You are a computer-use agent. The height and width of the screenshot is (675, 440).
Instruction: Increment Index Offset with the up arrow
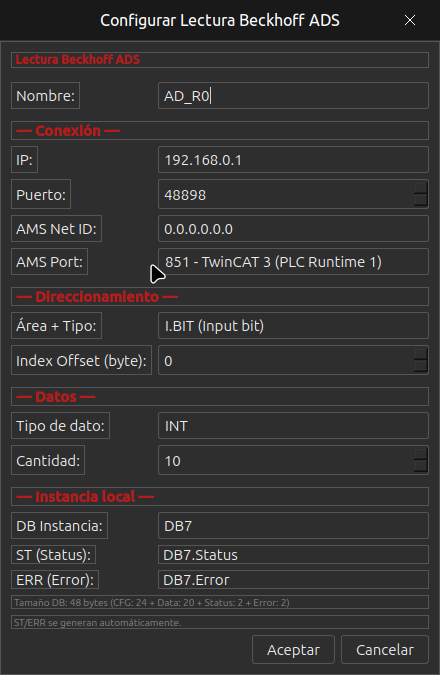(x=420, y=354)
